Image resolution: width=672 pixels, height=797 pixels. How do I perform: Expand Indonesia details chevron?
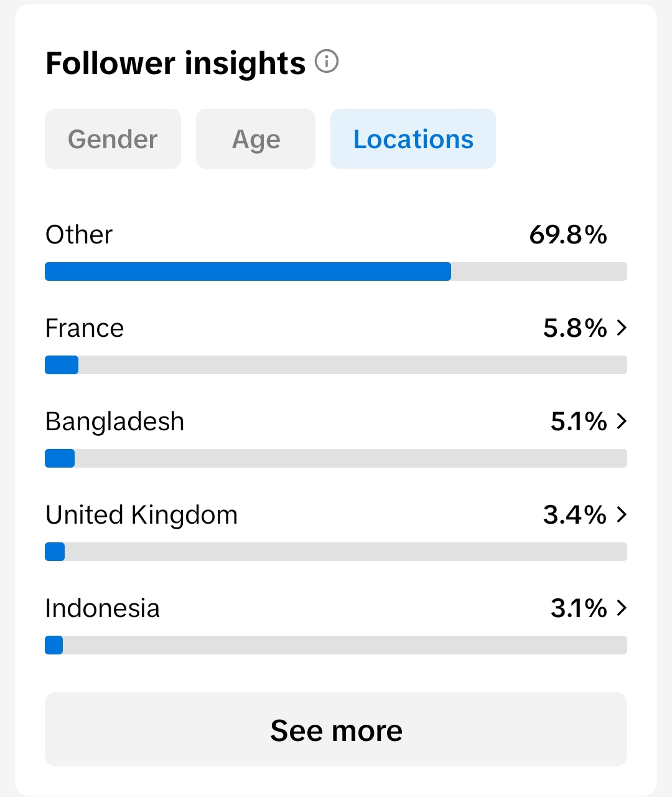click(621, 608)
